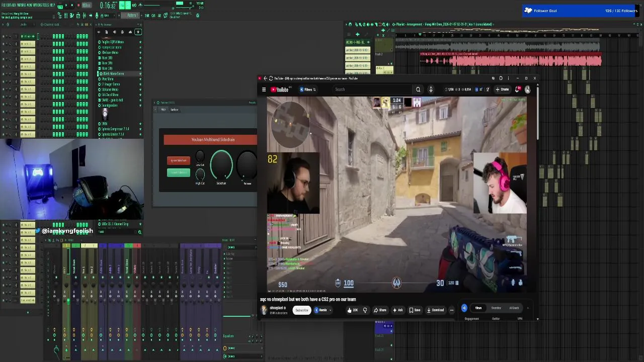Click the tempo BPM display
Image resolution: width=644 pixels, height=362 pixels.
(87, 5)
